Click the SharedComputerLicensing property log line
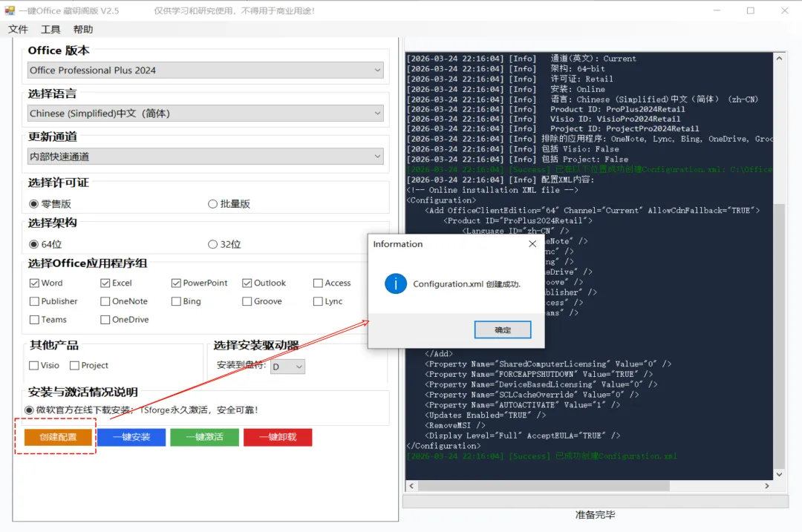Viewport: 802px width, 532px height. (548, 364)
